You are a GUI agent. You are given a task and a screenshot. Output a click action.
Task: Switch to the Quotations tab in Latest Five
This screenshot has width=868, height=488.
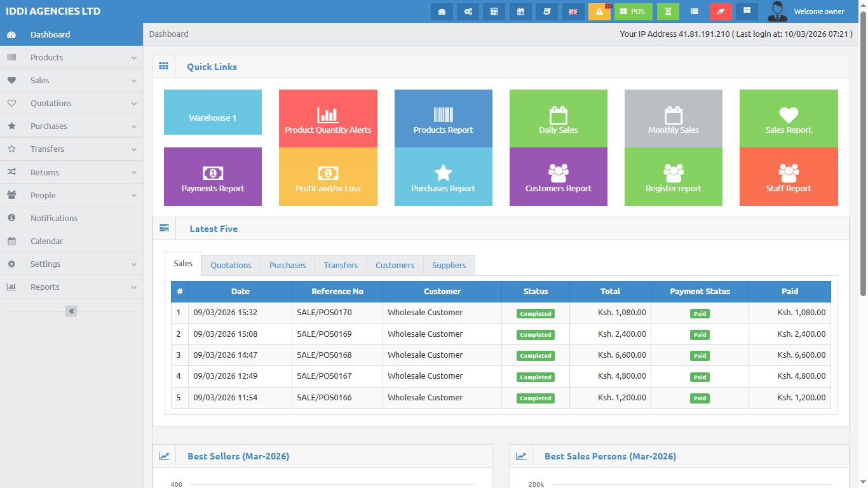coord(231,265)
